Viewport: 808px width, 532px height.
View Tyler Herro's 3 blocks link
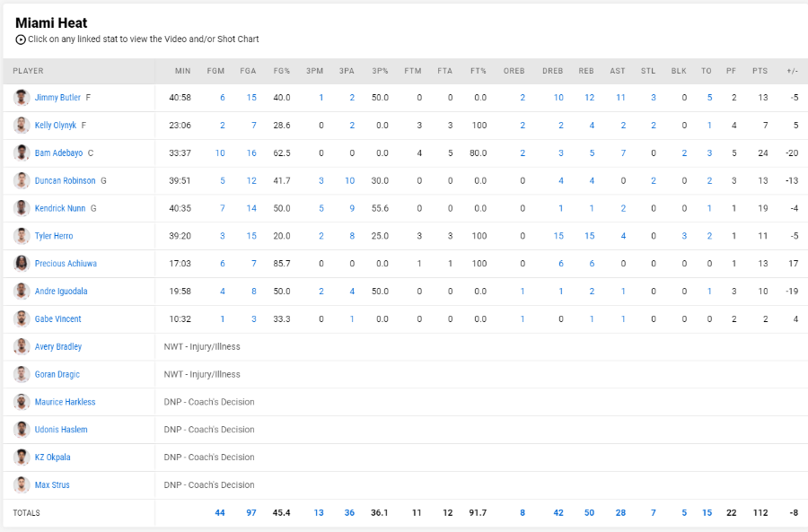(x=684, y=236)
